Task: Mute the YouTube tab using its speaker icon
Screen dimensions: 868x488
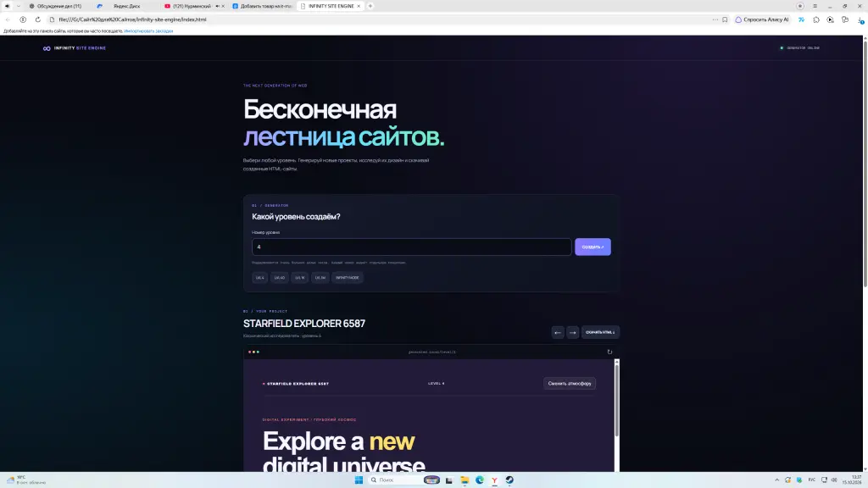Action: coord(218,6)
